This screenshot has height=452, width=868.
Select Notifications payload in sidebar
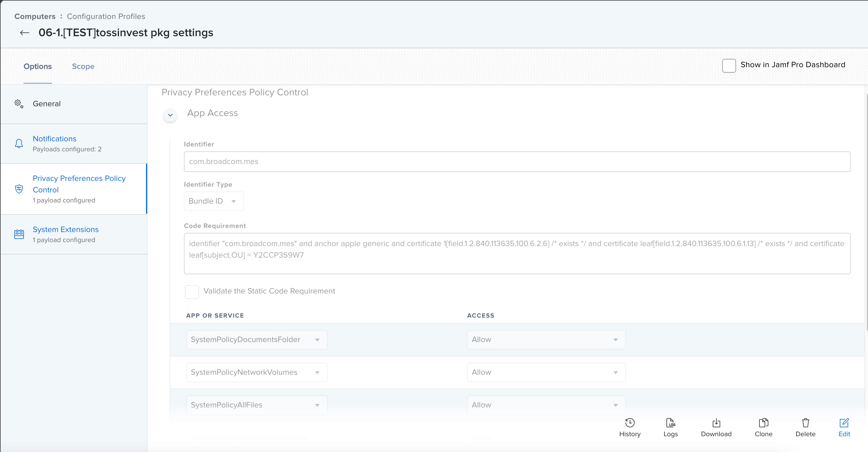pyautogui.click(x=74, y=144)
